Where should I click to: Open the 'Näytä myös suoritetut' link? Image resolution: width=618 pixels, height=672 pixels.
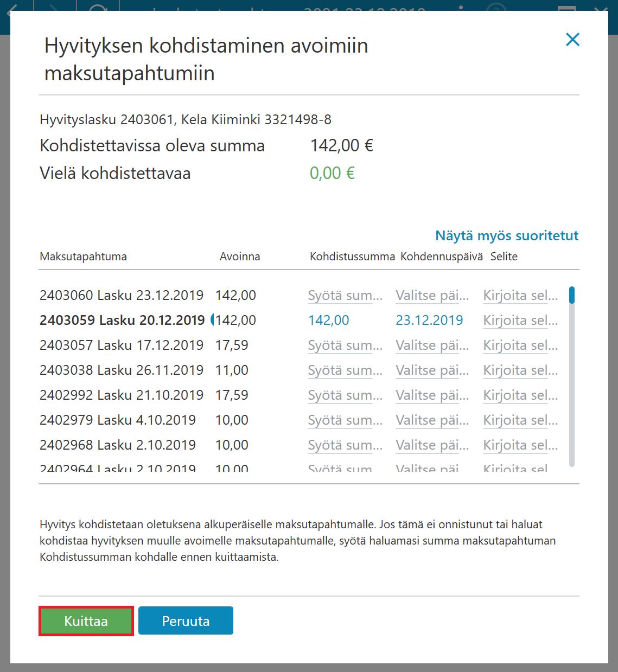(507, 235)
